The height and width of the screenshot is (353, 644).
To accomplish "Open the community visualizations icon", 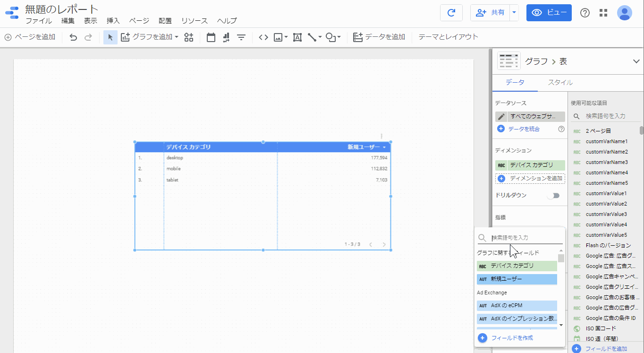I will point(189,37).
